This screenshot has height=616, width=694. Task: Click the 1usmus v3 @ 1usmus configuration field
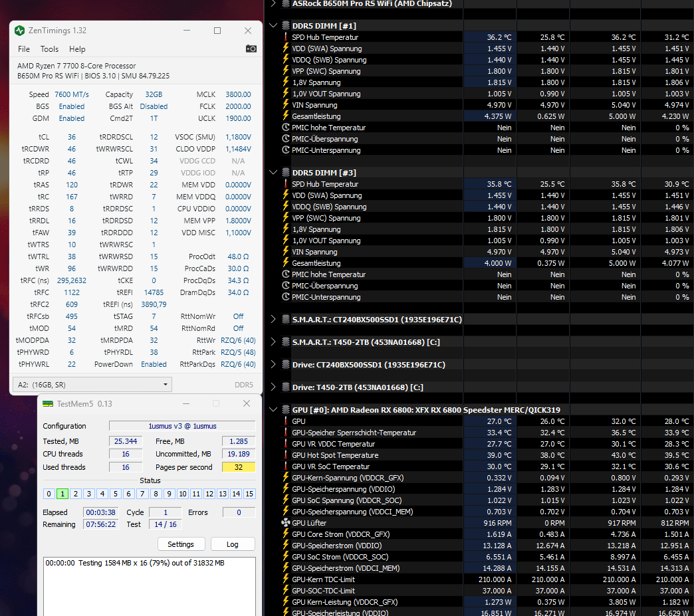[x=182, y=426]
